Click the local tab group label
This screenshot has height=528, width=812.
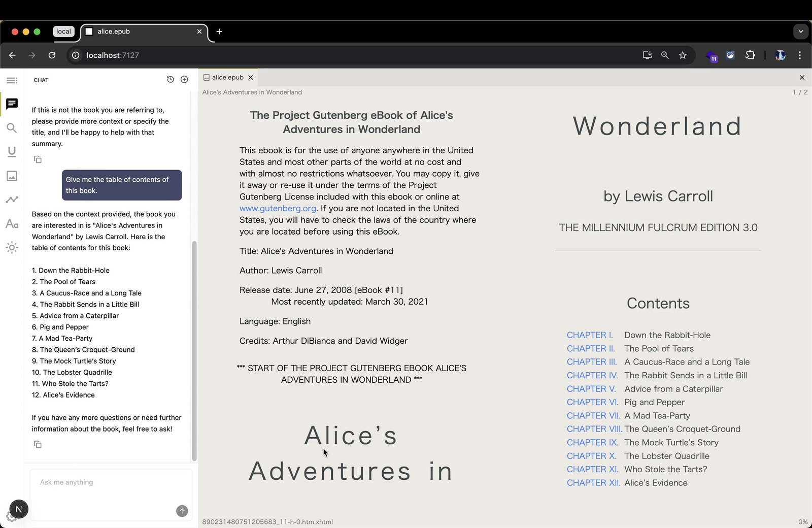coord(63,31)
